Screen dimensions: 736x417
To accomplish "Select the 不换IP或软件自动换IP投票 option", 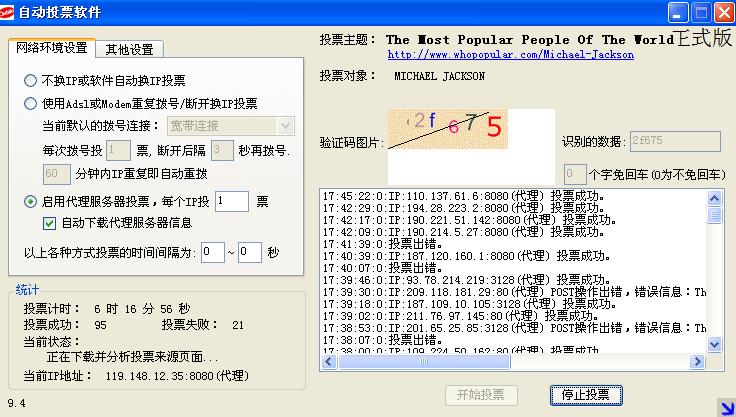I will [x=30, y=81].
